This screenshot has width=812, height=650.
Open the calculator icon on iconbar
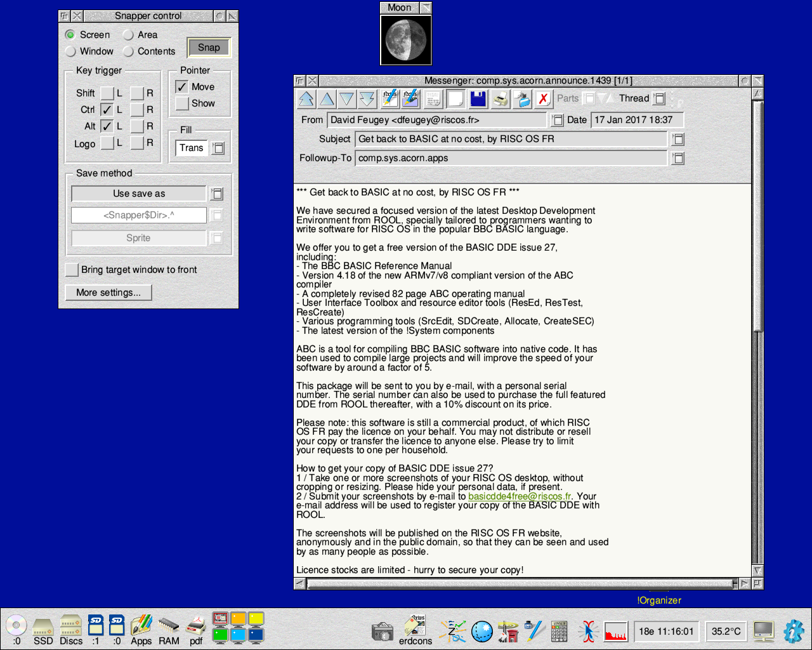(x=560, y=632)
